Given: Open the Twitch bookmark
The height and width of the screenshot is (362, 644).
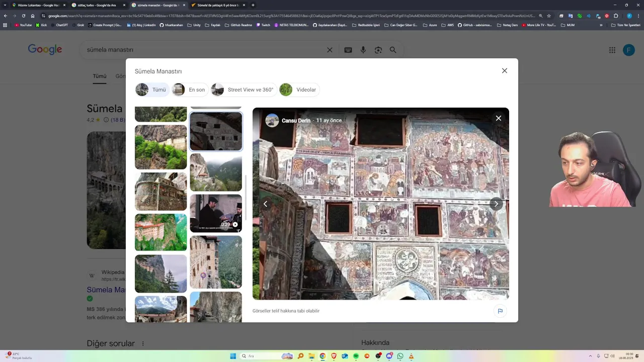Looking at the screenshot, I should coord(263,25).
